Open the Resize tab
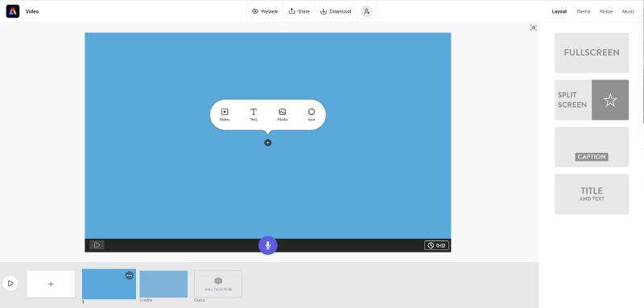644x308 pixels. (606, 11)
